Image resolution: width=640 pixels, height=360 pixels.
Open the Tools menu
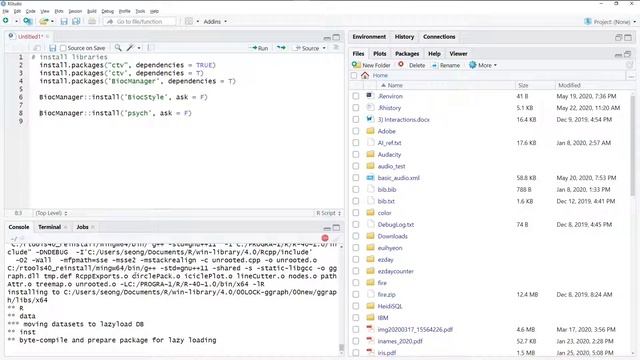[x=140, y=11]
